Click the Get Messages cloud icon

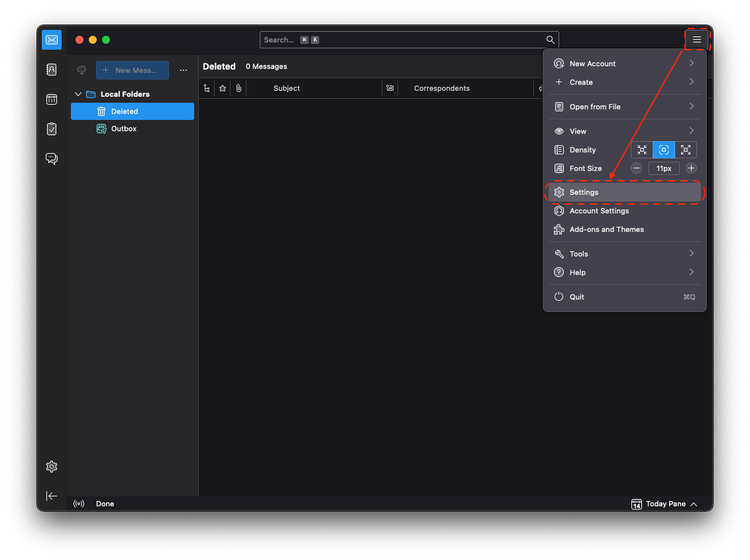82,70
